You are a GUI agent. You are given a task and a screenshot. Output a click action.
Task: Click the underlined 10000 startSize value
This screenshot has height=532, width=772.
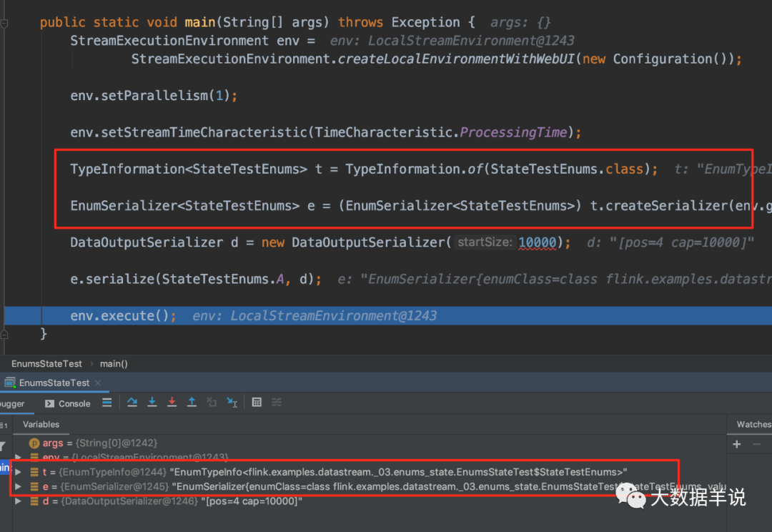tap(537, 242)
